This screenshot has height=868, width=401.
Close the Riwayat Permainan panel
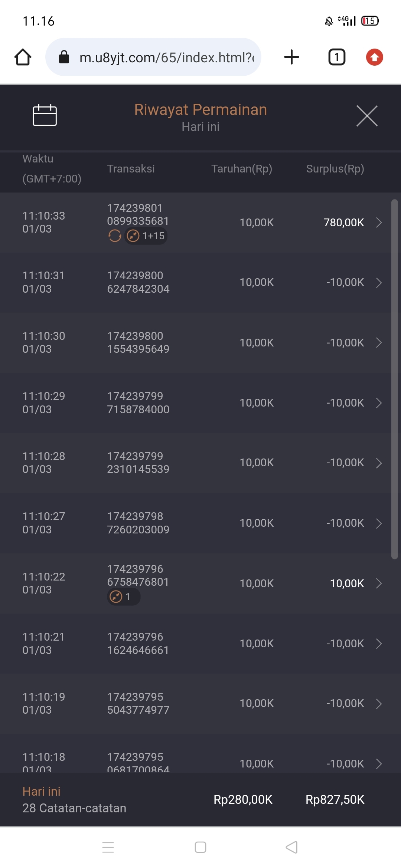click(367, 116)
